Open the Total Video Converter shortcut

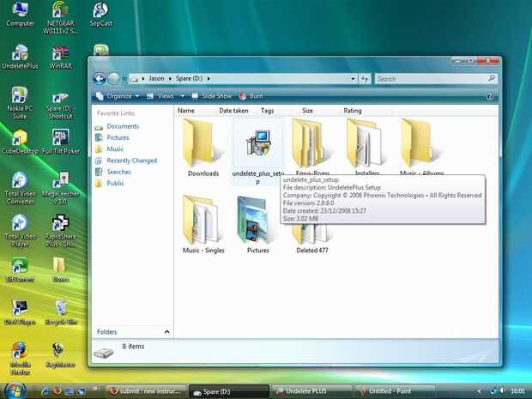click(20, 188)
